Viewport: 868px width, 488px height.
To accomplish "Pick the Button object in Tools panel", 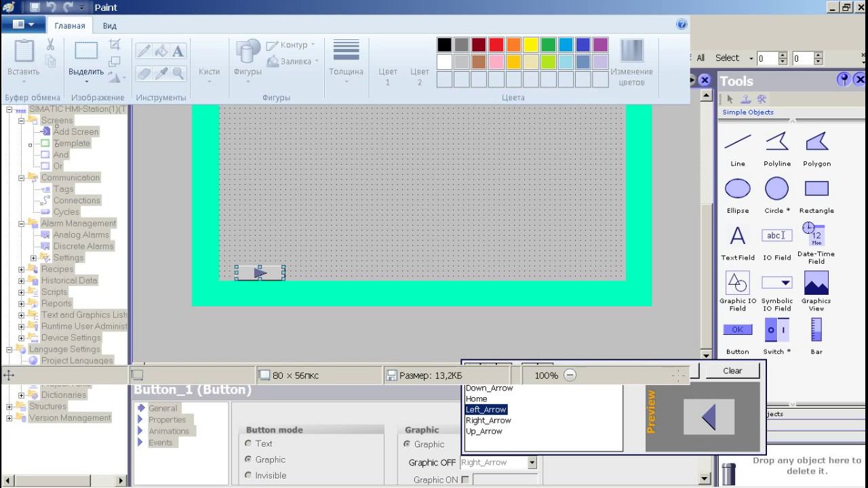I will coord(738,337).
